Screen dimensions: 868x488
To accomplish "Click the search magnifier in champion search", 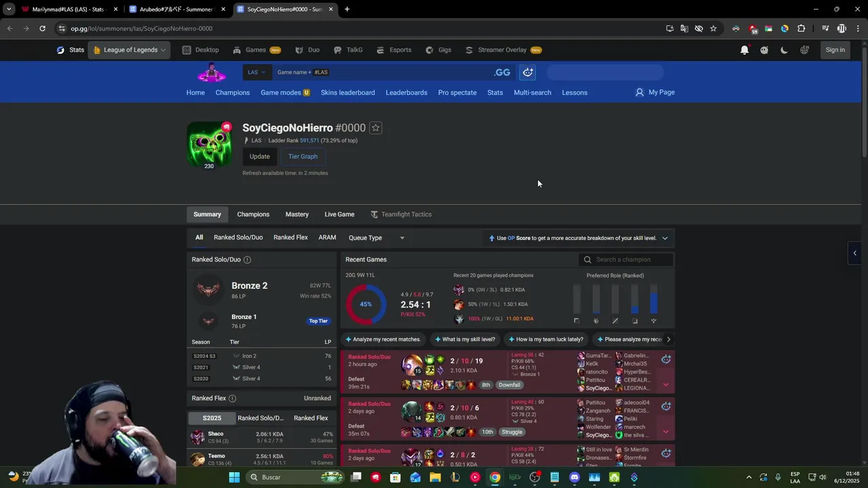I will point(588,260).
